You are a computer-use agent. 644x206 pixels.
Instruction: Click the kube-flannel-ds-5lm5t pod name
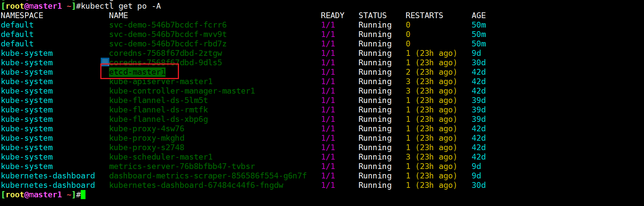tap(158, 100)
